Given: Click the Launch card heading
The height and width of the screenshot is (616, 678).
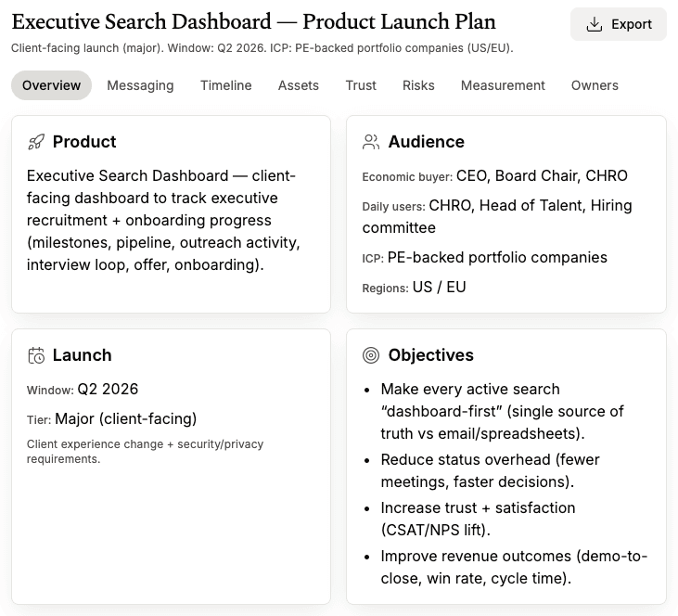Looking at the screenshot, I should pos(82,355).
